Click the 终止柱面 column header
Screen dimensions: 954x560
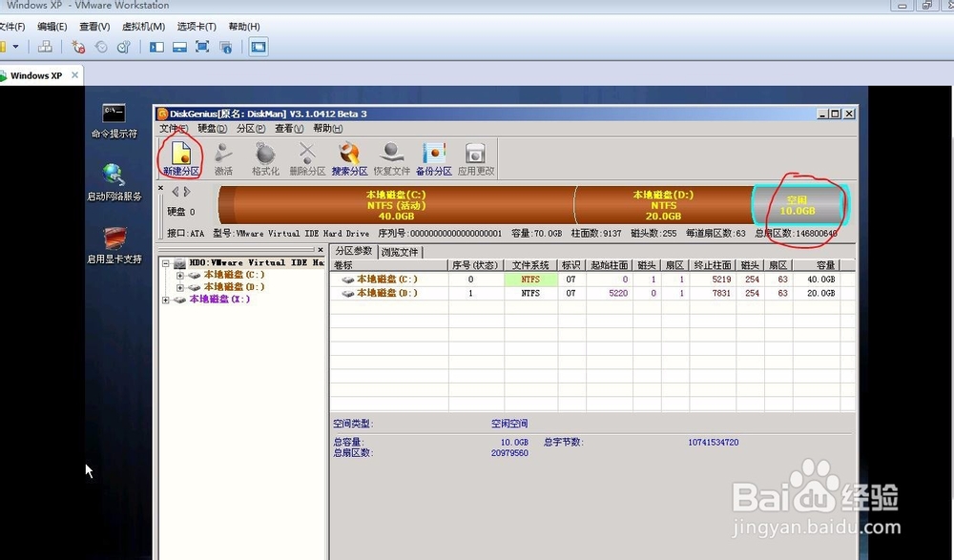tap(713, 265)
